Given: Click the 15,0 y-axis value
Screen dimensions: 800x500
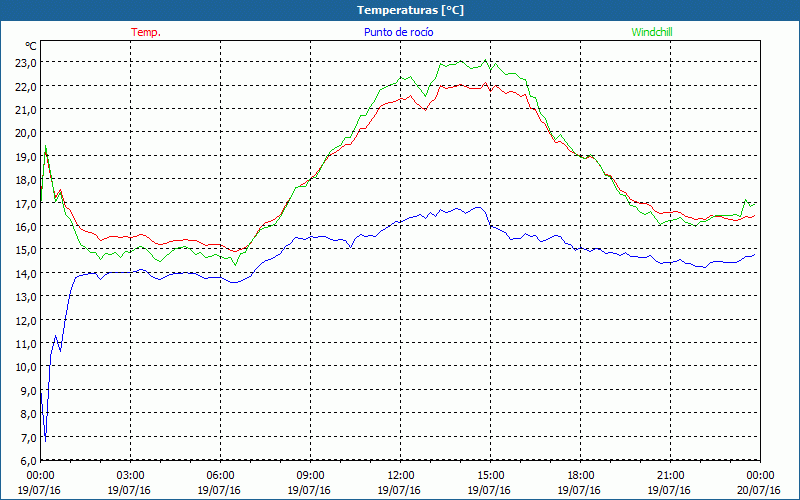Looking at the screenshot, I should click(x=26, y=250).
